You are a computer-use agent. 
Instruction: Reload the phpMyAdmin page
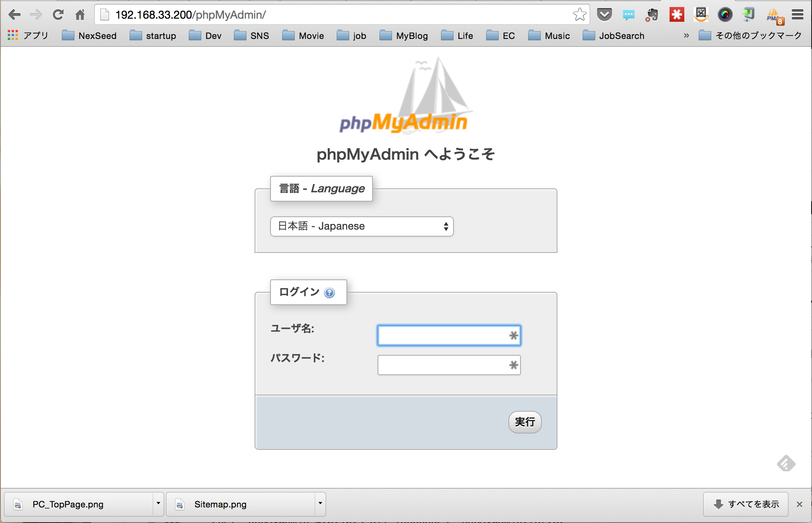tap(58, 14)
